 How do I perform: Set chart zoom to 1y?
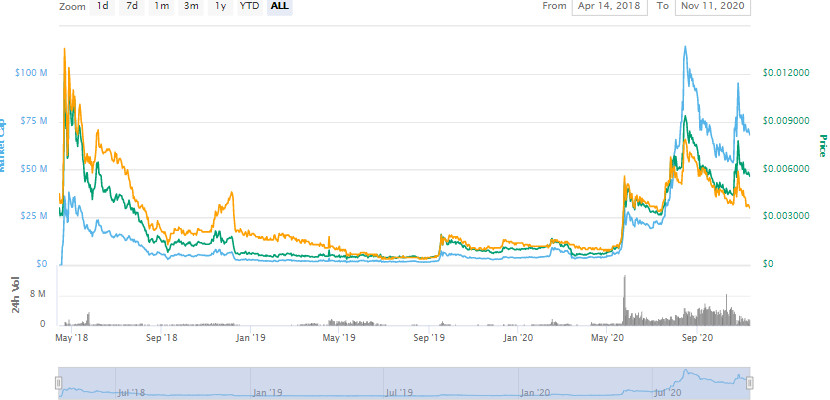221,6
